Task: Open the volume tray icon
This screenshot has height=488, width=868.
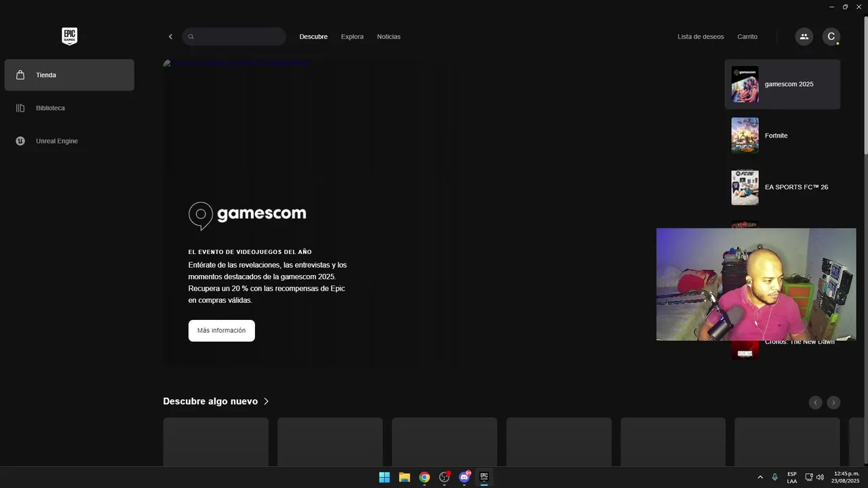Action: 820,477
